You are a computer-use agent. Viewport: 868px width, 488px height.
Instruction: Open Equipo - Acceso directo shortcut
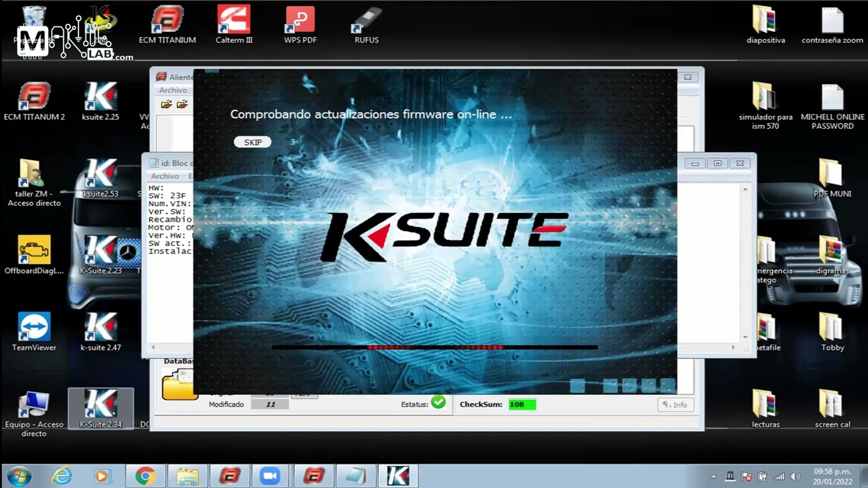(34, 413)
